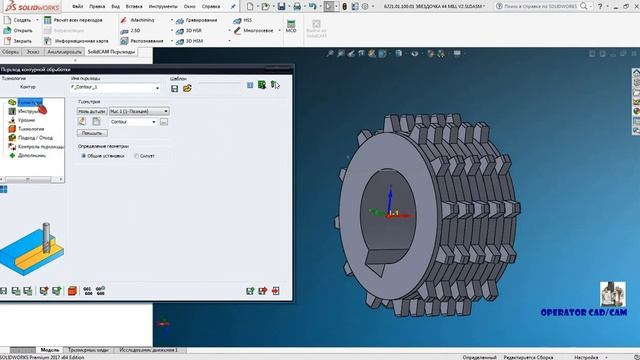Switch to the Анализировать tab

click(x=64, y=52)
